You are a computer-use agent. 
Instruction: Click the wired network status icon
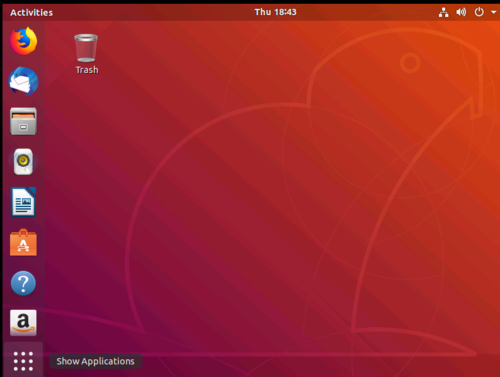[443, 12]
